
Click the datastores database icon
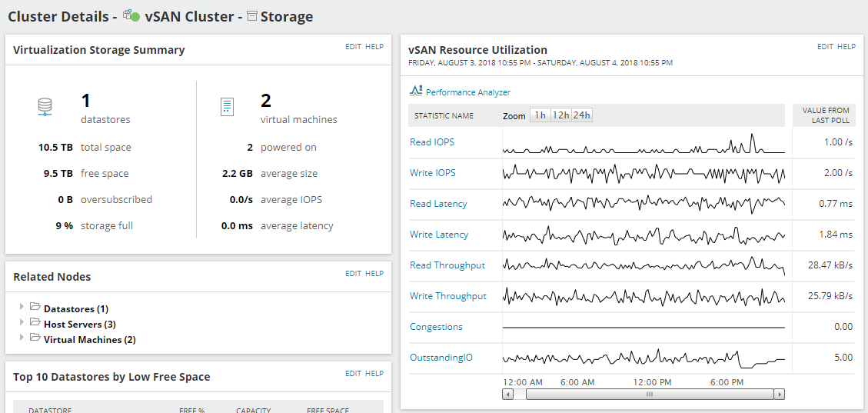45,107
